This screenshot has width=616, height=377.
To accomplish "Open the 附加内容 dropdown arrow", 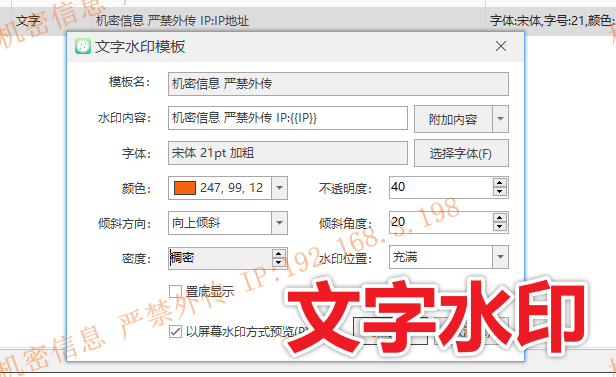I will coord(500,119).
